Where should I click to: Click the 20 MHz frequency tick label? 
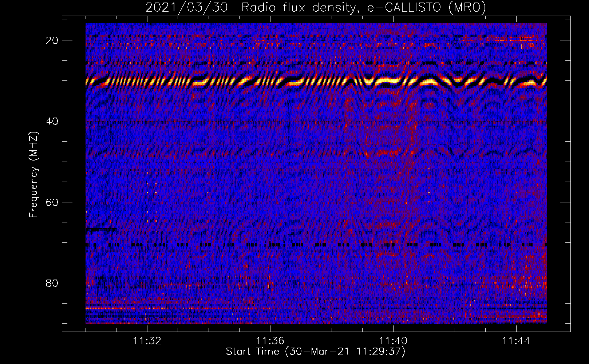click(x=52, y=40)
